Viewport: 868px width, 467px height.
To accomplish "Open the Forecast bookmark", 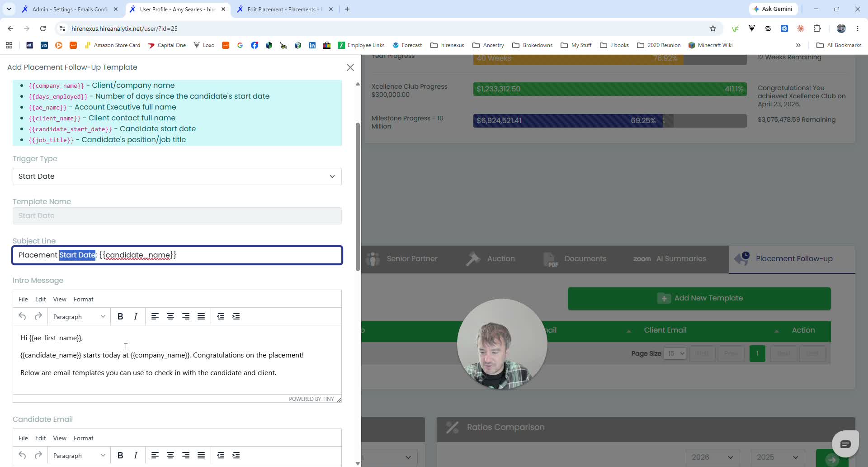I will tap(407, 45).
